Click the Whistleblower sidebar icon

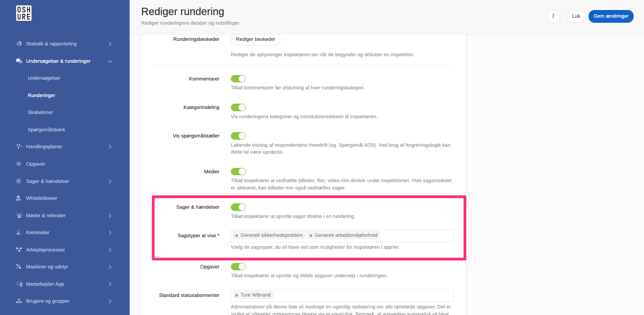[18, 198]
